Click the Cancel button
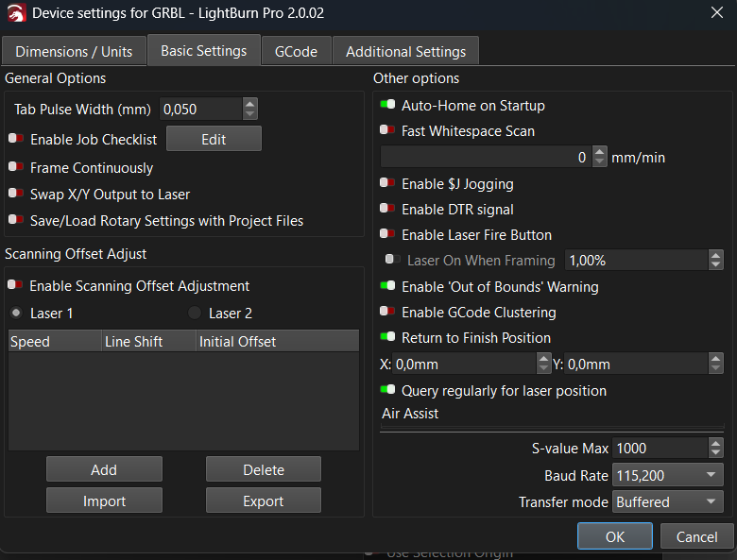This screenshot has width=737, height=560. pos(696,536)
